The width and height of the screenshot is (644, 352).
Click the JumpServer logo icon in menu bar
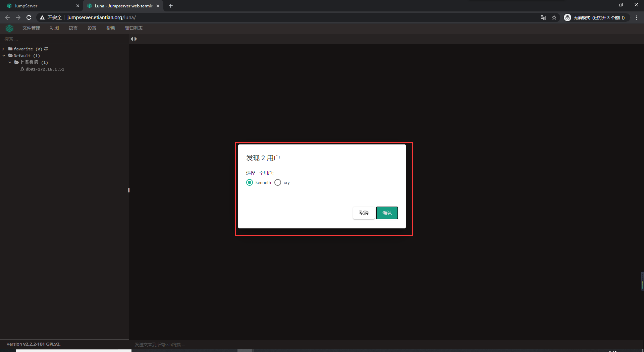(9, 28)
